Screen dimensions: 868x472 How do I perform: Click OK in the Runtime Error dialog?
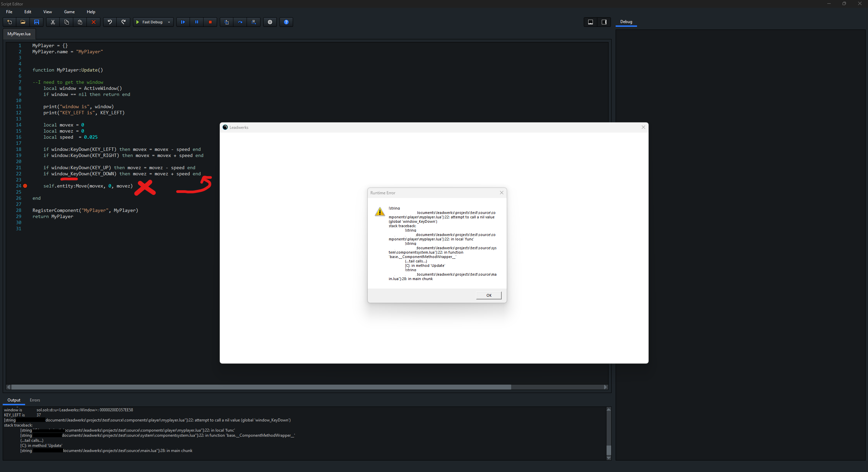[x=489, y=295]
